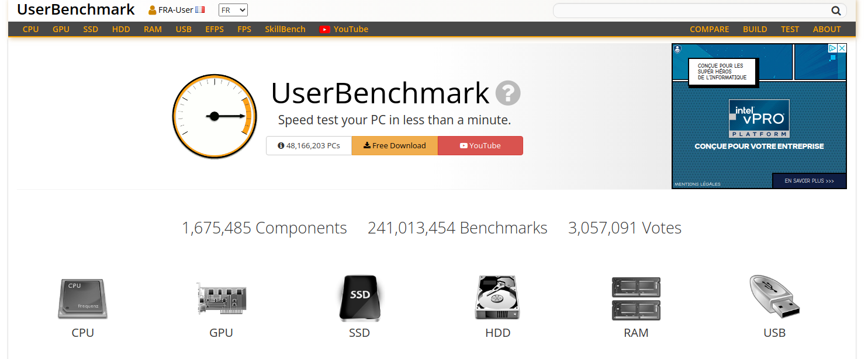Click the speedometer gauge logo
This screenshot has height=359, width=868.
215,116
